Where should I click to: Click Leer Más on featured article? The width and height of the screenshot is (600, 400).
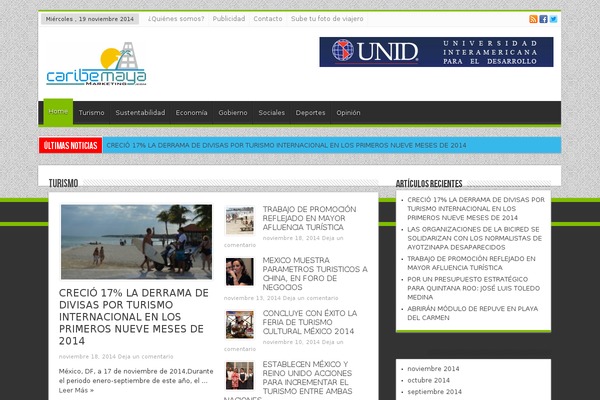pos(76,390)
